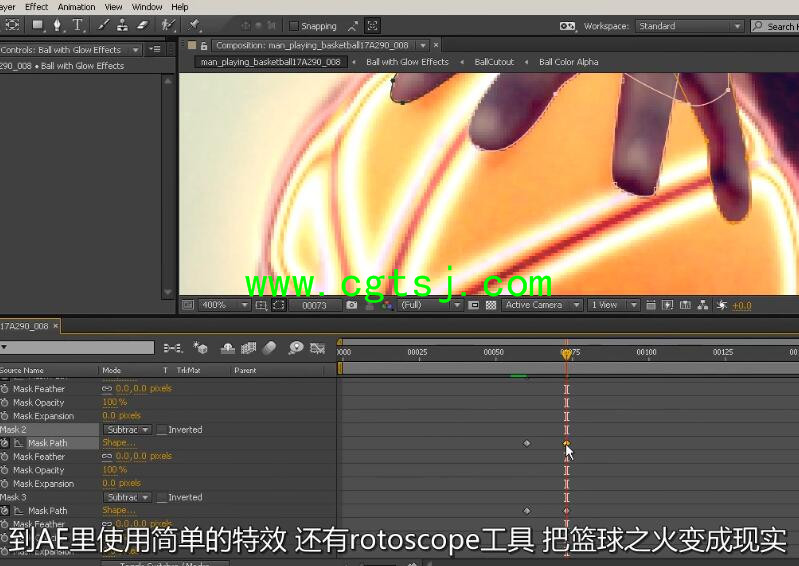Click the Effect Controls panel scrollbar
The height and width of the screenshot is (566, 799).
point(168,186)
